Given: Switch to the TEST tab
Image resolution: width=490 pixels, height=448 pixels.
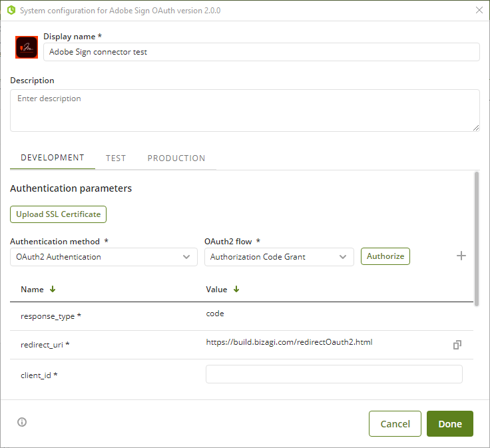Looking at the screenshot, I should [116, 158].
